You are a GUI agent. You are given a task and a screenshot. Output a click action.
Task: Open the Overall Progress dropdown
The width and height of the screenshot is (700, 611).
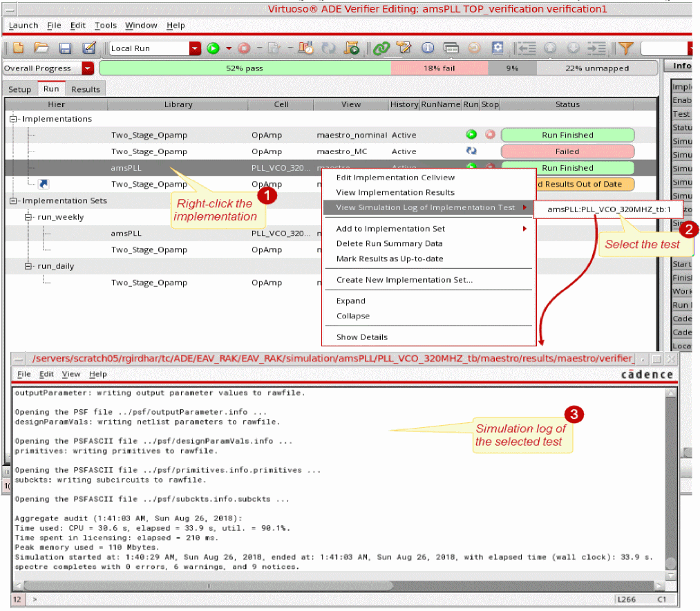(x=88, y=68)
